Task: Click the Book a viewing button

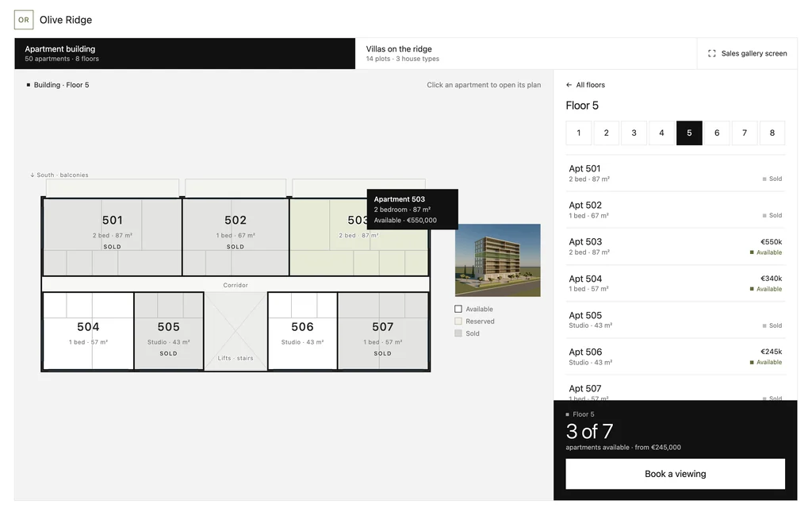Action: 676,474
